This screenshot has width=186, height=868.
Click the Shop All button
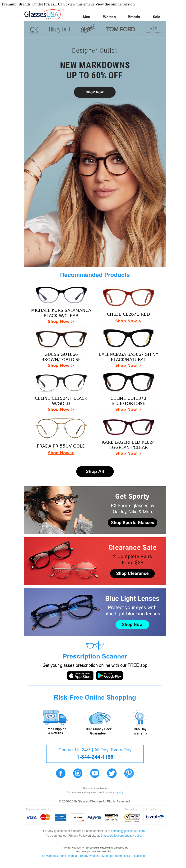[95, 471]
